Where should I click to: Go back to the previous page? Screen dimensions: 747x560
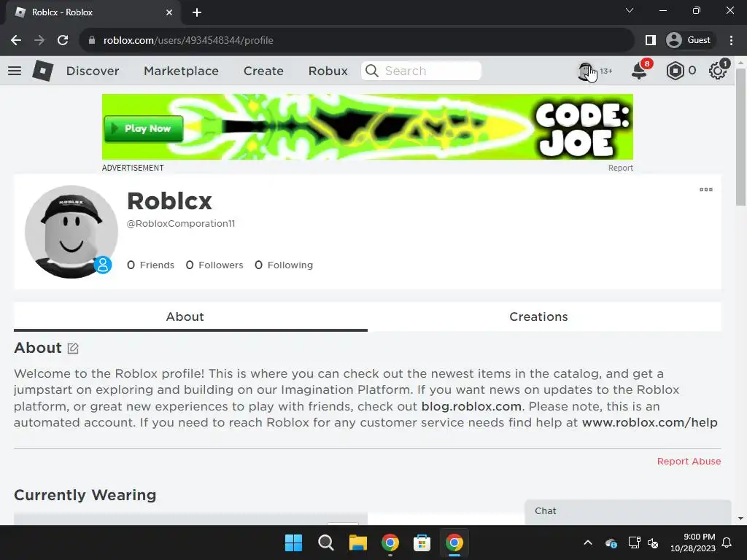(16, 40)
